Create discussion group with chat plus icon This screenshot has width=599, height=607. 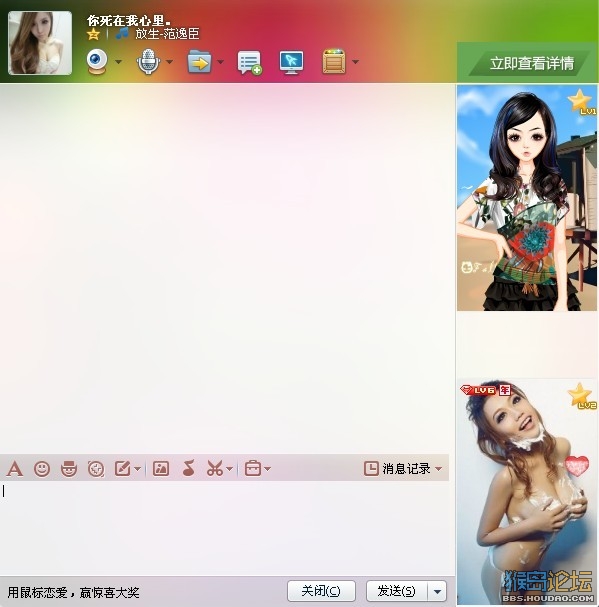click(x=249, y=62)
